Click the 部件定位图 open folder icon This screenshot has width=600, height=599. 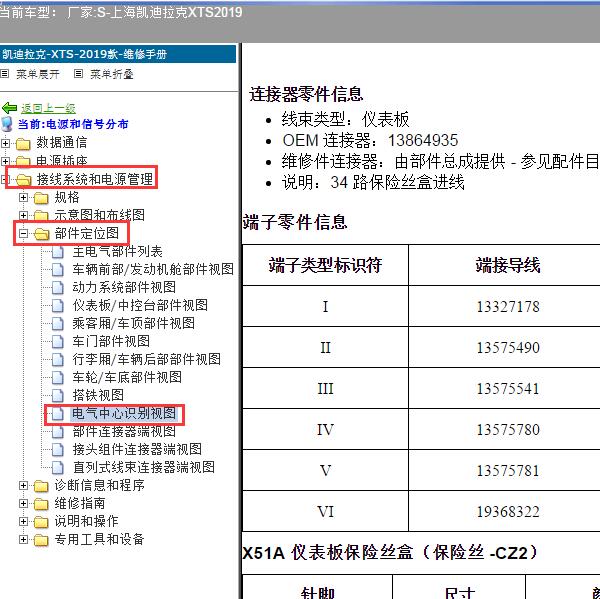(x=41, y=233)
